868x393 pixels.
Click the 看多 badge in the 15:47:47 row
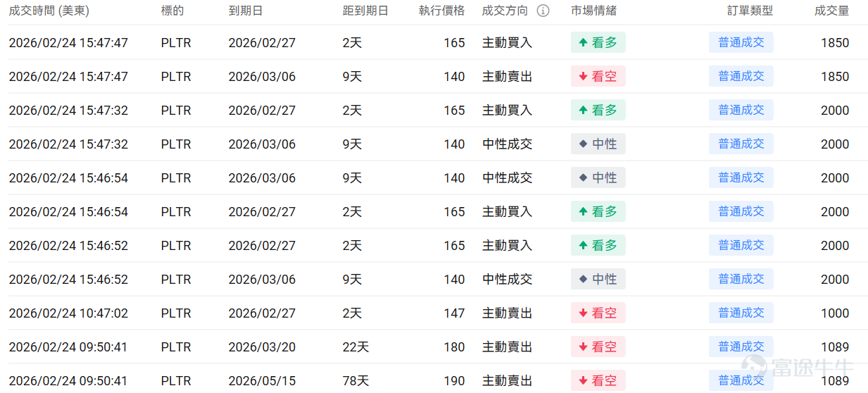click(x=598, y=42)
